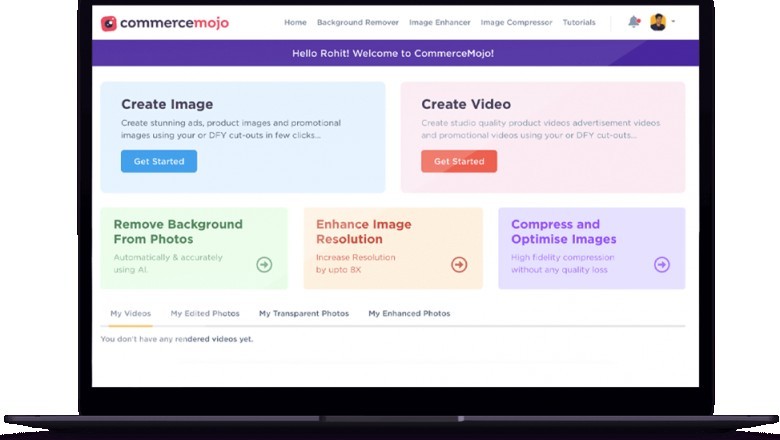
Task: Click the Create Video heading
Action: click(466, 104)
